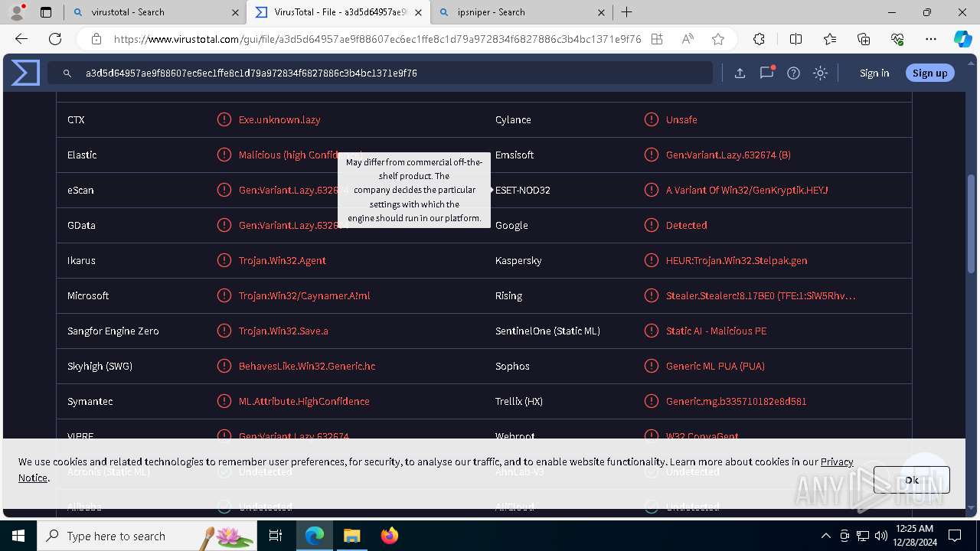Click the Stealer.Stealerc!8.17BE0 Rising result
The height and width of the screenshot is (551, 980).
coord(761,295)
